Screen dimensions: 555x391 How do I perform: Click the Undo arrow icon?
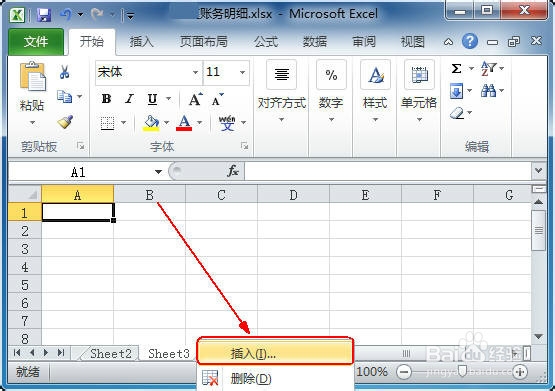pos(66,15)
